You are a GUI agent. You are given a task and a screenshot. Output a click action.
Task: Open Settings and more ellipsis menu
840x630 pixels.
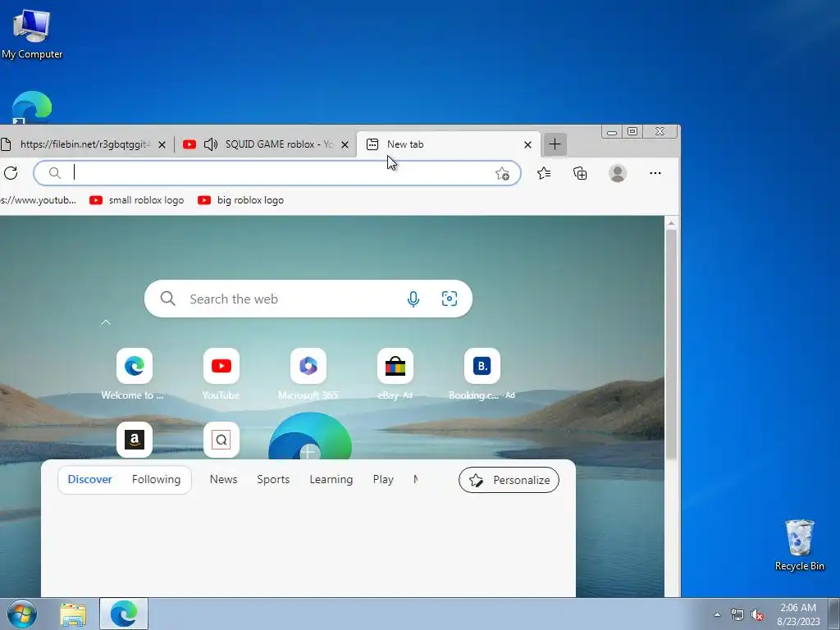point(655,173)
